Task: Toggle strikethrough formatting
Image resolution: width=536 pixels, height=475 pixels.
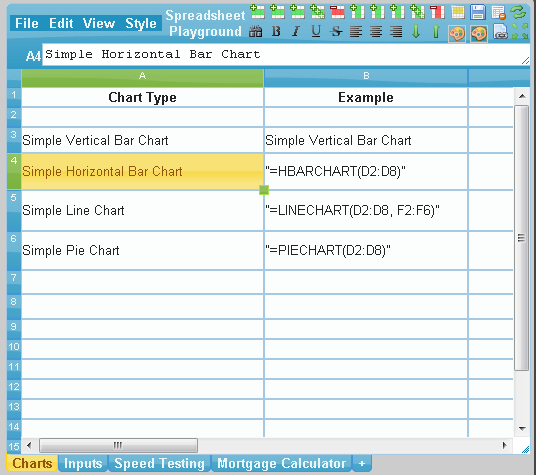Action: (x=336, y=32)
